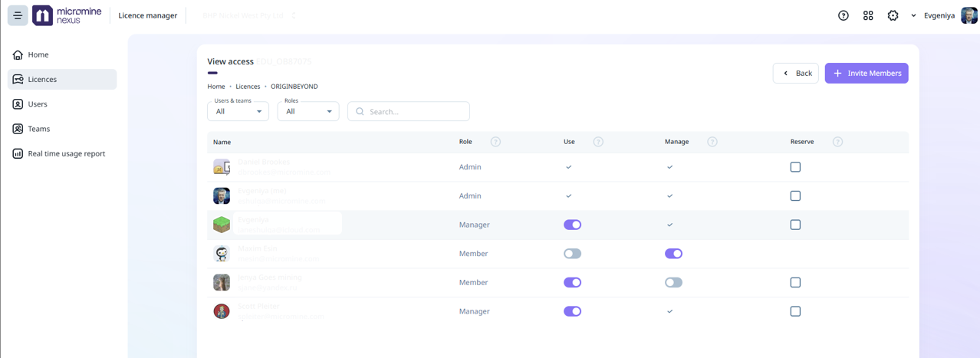The image size is (980, 358).
Task: Open Real time usage report
Action: (x=66, y=154)
